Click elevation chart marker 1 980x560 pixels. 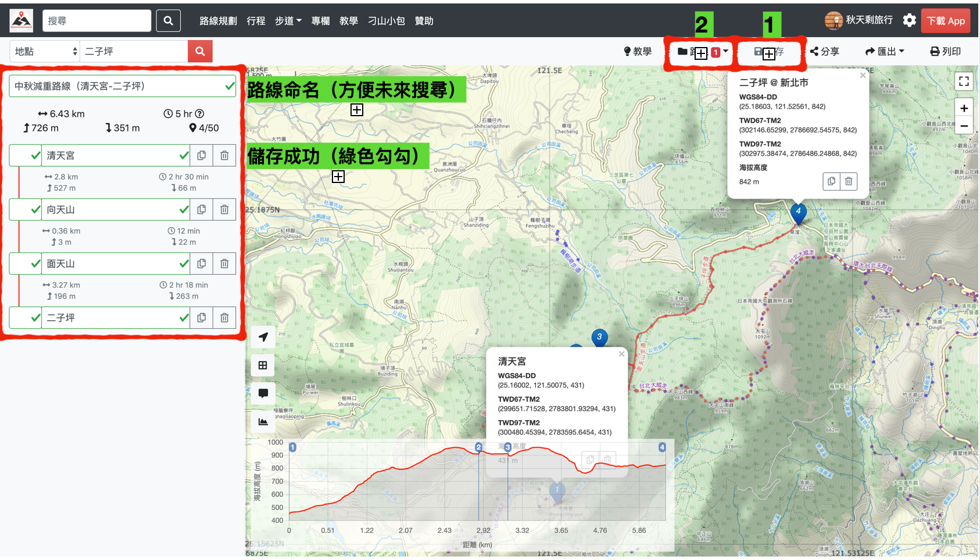tap(293, 447)
